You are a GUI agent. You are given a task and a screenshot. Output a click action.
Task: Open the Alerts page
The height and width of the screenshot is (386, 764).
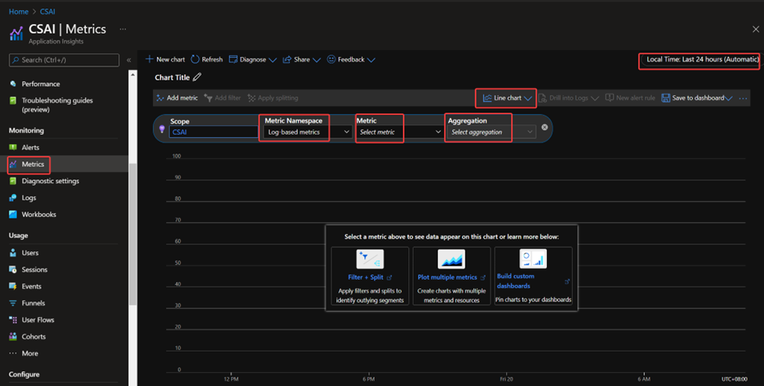(x=30, y=147)
